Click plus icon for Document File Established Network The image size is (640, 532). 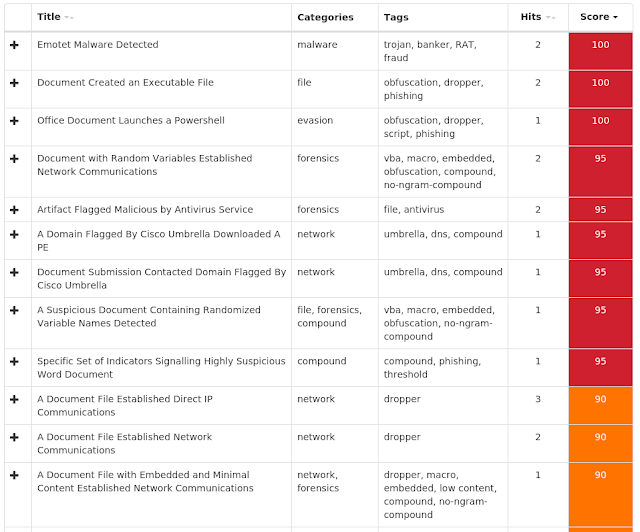14,437
